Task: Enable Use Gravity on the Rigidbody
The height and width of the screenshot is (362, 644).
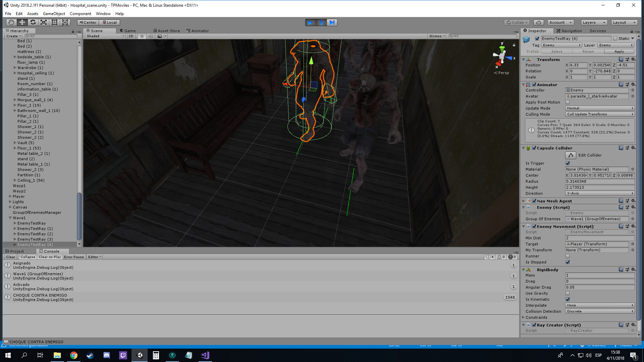Action: click(567, 293)
